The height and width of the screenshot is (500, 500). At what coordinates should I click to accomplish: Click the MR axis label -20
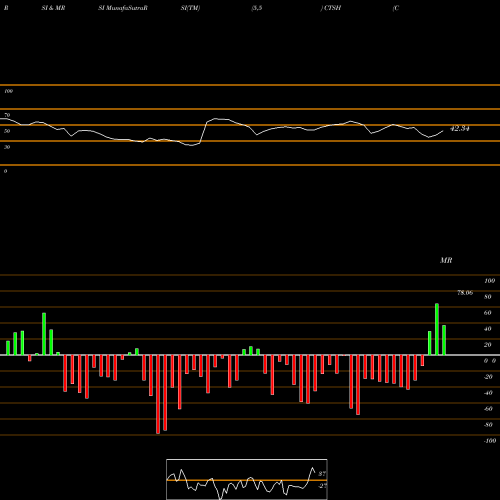488,377
